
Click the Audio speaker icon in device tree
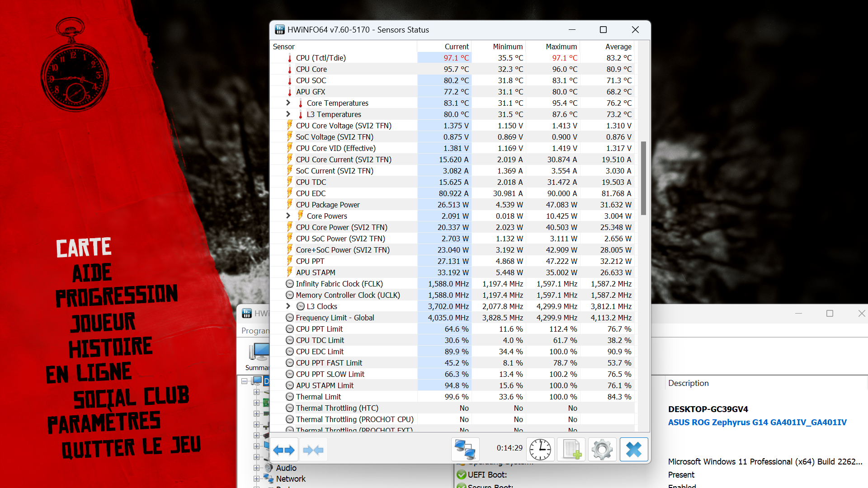click(269, 468)
